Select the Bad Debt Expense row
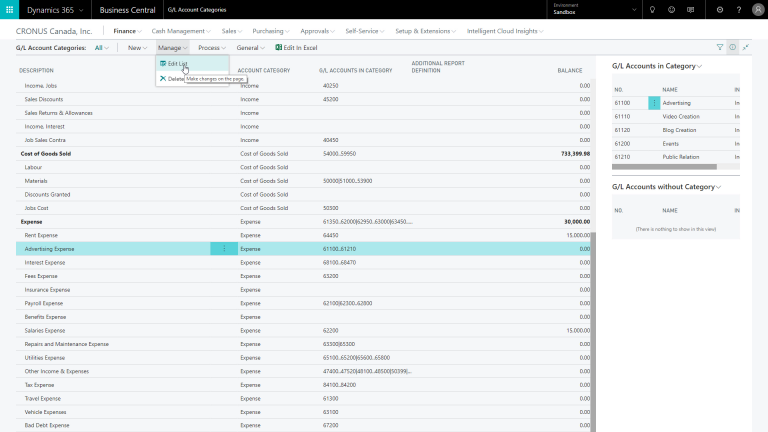The height and width of the screenshot is (432, 768). point(304,425)
